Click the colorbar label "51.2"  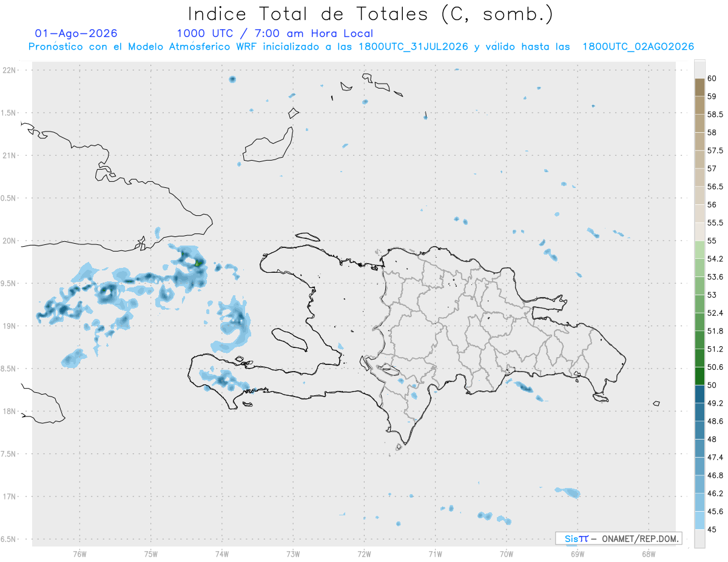[715, 349]
